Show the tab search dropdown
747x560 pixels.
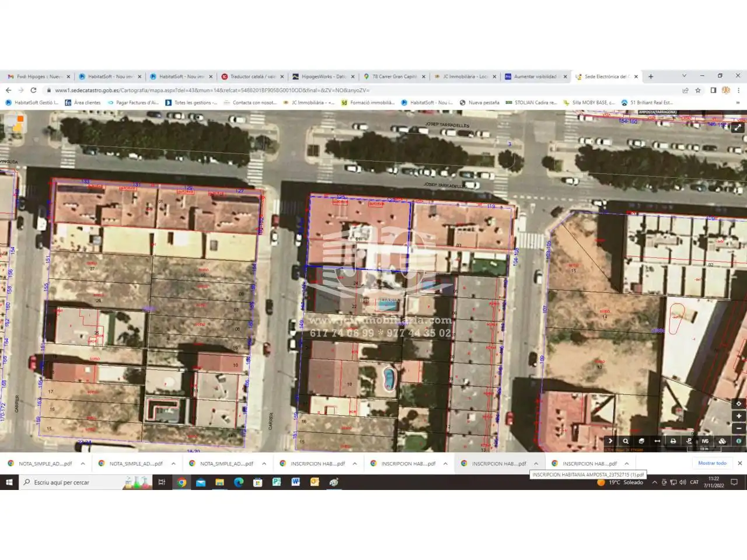[x=684, y=76]
